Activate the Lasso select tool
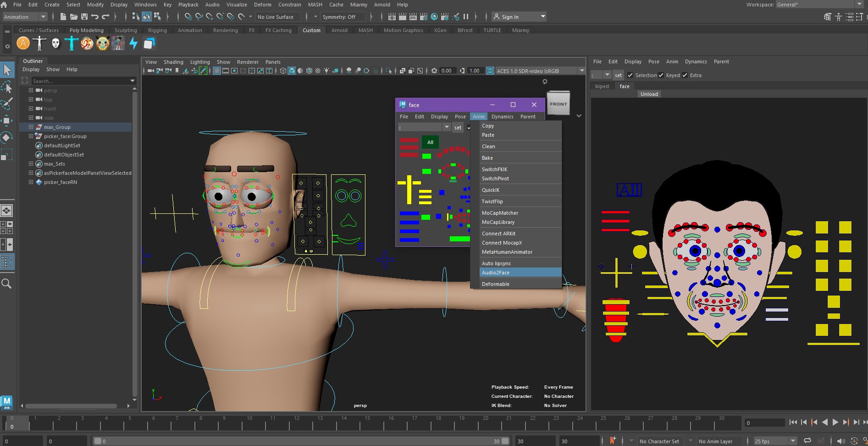The height and width of the screenshot is (446, 868). (7, 87)
